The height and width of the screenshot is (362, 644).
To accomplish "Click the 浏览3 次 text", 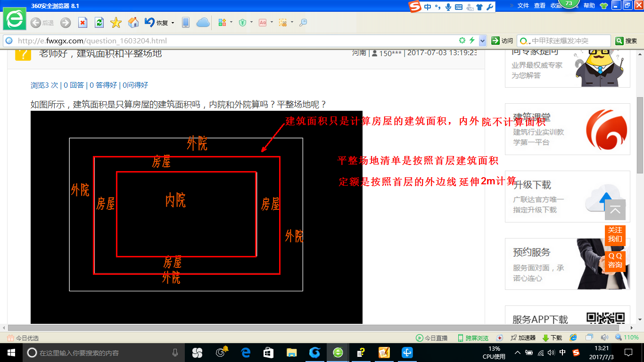I will pyautogui.click(x=44, y=85).
